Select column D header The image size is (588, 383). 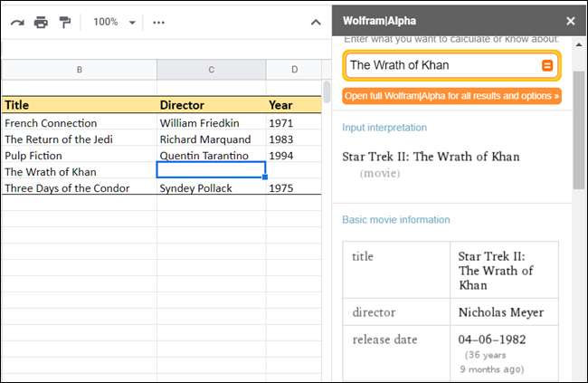[x=294, y=70]
